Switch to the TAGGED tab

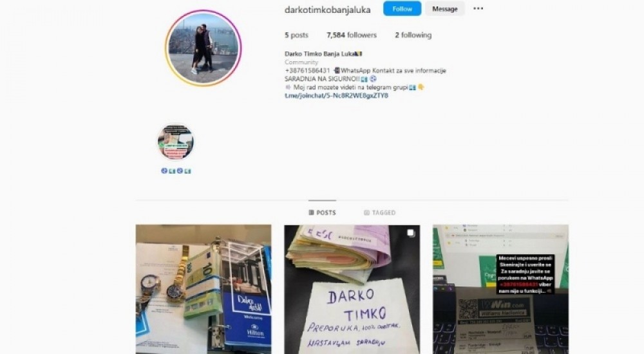379,212
